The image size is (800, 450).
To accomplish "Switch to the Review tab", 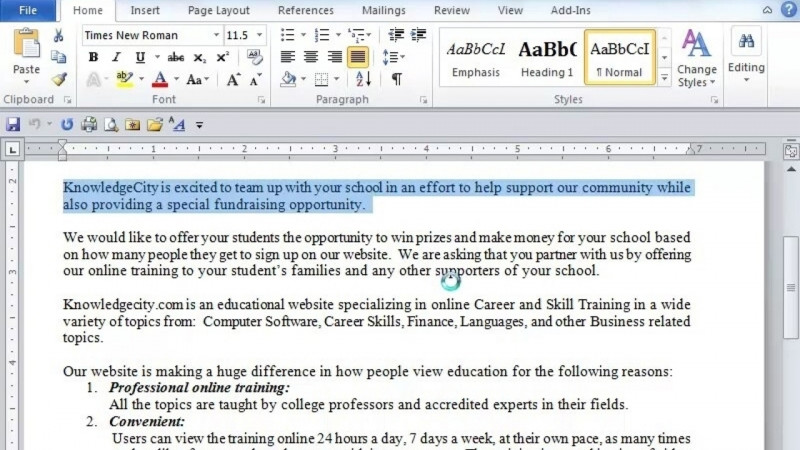I will (x=452, y=10).
